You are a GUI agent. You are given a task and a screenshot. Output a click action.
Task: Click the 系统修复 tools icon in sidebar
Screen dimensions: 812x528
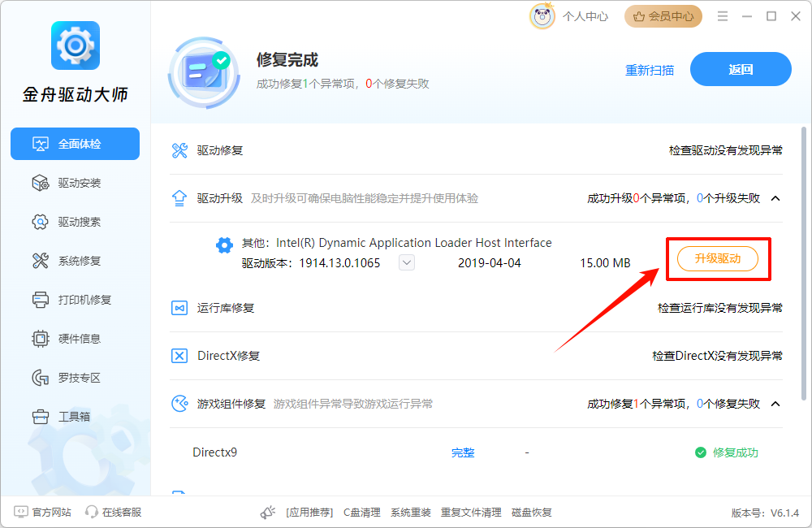click(x=41, y=261)
